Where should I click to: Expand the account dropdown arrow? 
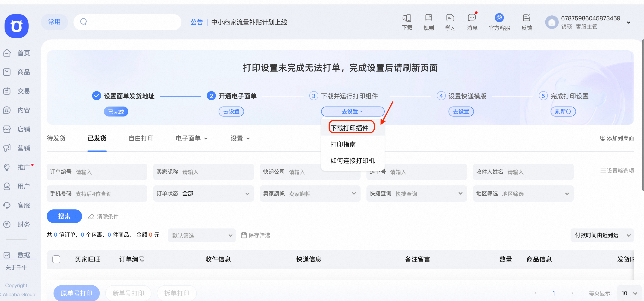pyautogui.click(x=629, y=22)
